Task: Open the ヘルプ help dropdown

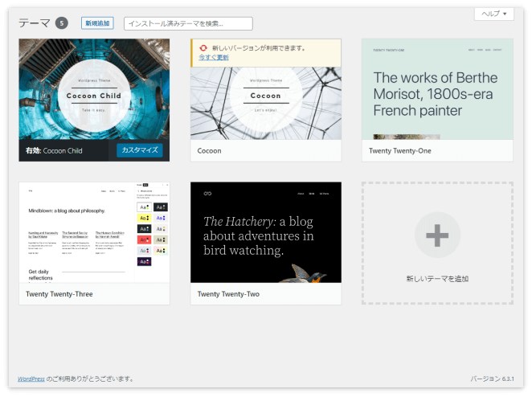Action: (494, 14)
